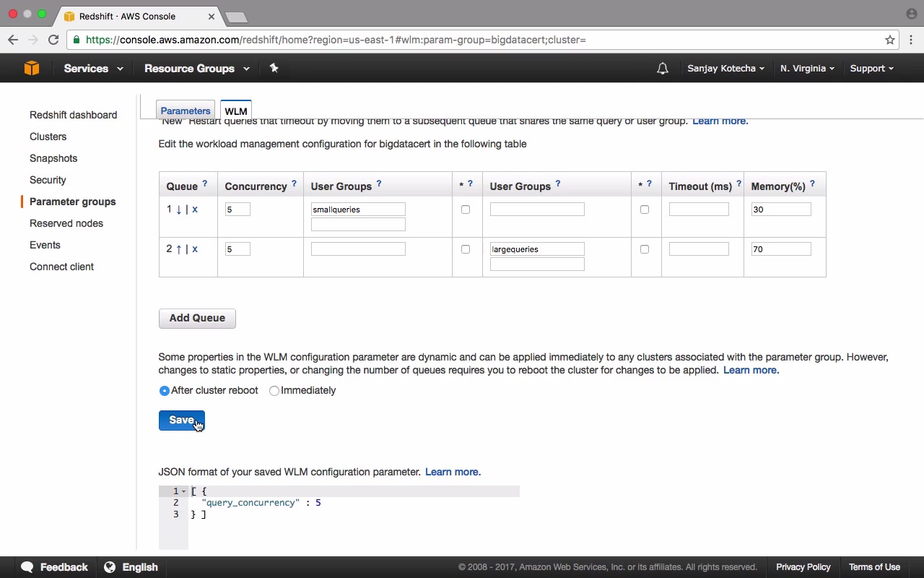
Task: Click the AWS console home logo
Action: click(x=31, y=68)
